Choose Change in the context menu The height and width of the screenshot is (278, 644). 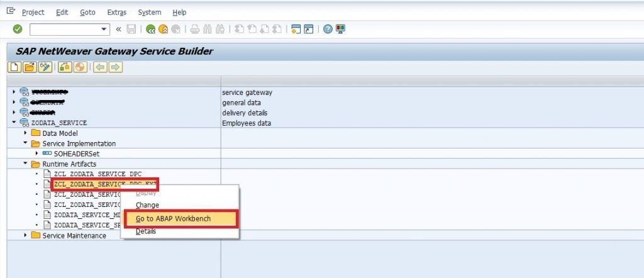click(x=147, y=205)
